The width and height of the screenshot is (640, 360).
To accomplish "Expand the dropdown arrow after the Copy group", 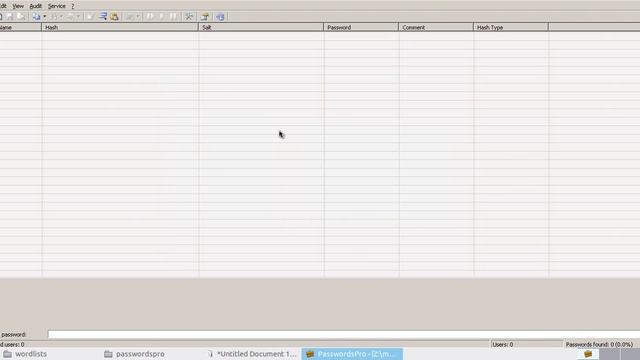I will click(62, 17).
